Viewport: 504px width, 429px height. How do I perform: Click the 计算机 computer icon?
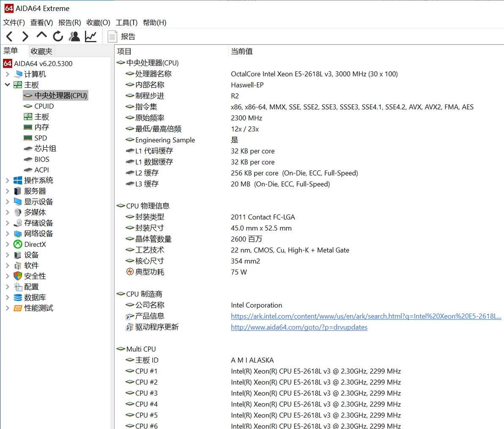(x=18, y=74)
